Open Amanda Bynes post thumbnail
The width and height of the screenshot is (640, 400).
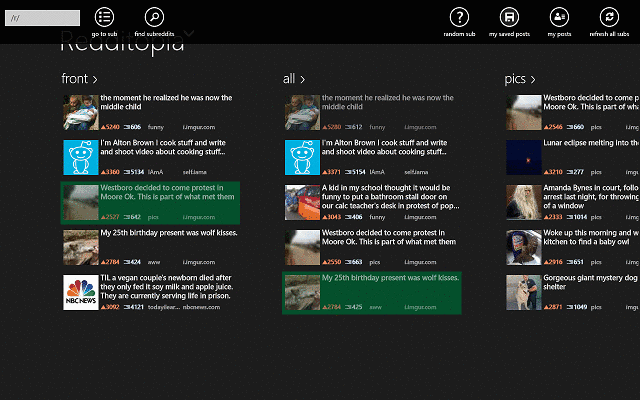(524, 202)
